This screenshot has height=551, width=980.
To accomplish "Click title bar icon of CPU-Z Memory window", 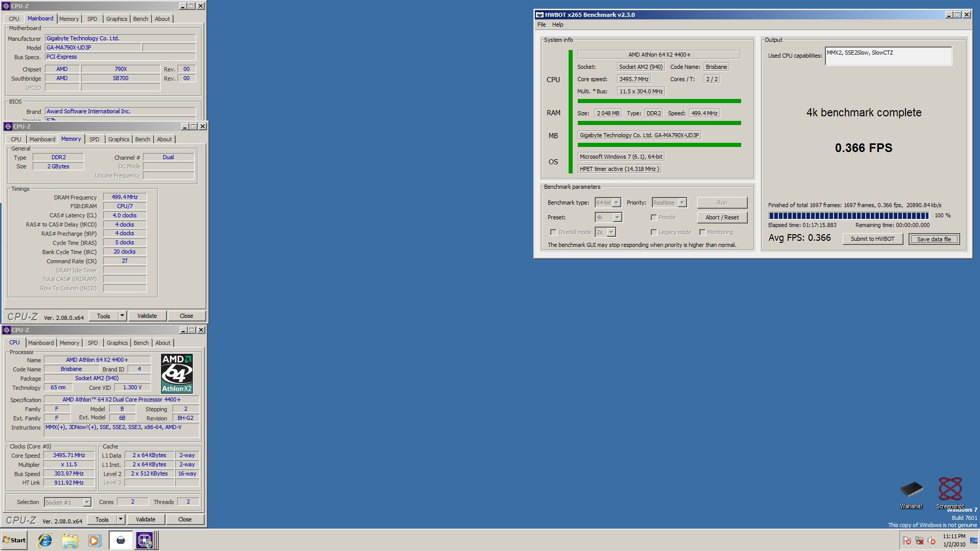I will pyautogui.click(x=8, y=127).
